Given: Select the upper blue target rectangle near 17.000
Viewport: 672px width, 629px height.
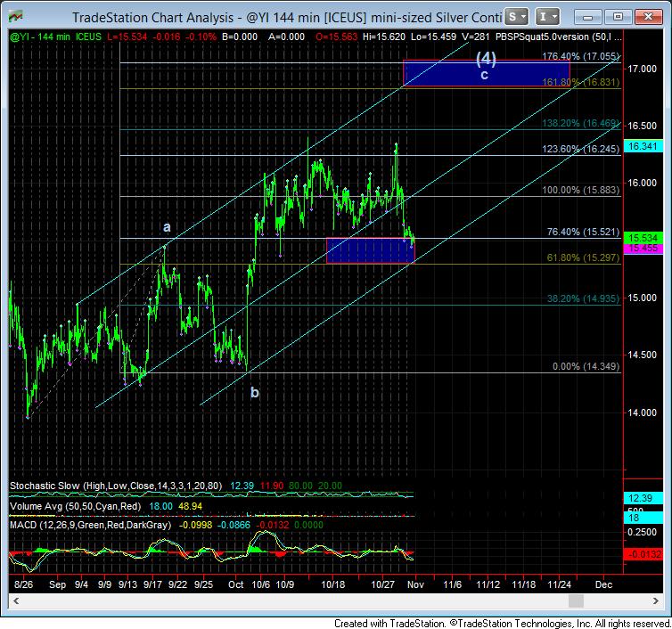Looking at the screenshot, I should tap(486, 73).
